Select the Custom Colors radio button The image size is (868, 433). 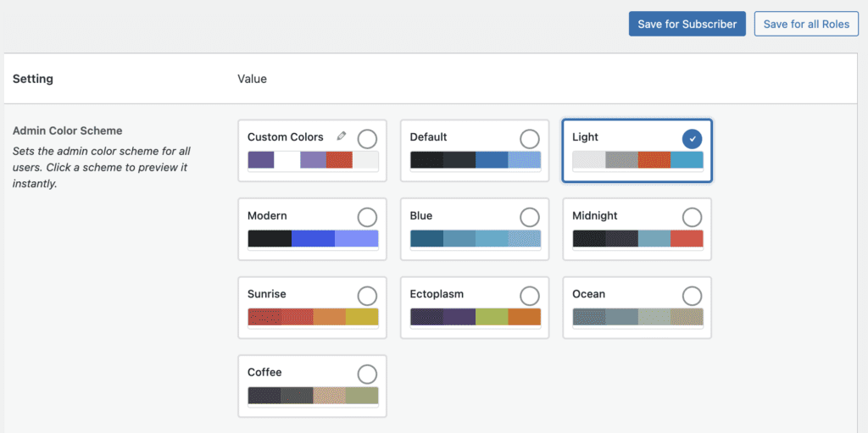coord(367,139)
